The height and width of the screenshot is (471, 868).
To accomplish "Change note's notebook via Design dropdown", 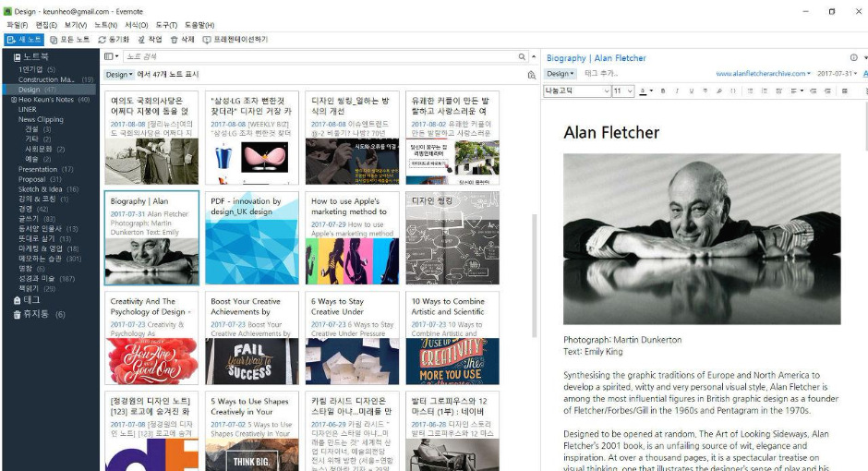I will 561,74.
